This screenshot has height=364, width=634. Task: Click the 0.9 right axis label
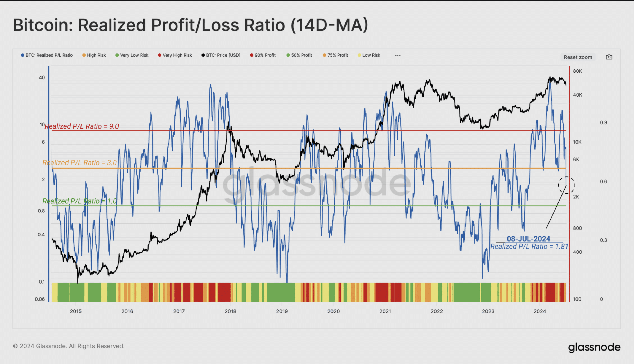[604, 123]
